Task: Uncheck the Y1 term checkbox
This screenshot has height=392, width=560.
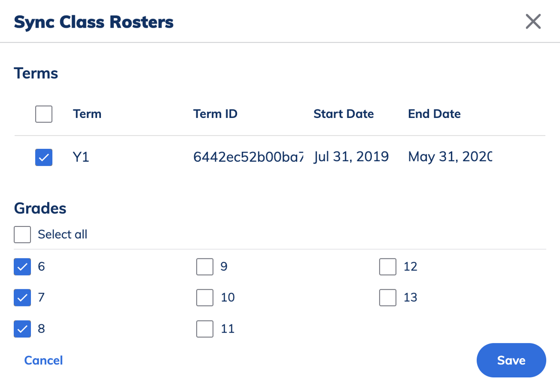Action: pyautogui.click(x=43, y=157)
